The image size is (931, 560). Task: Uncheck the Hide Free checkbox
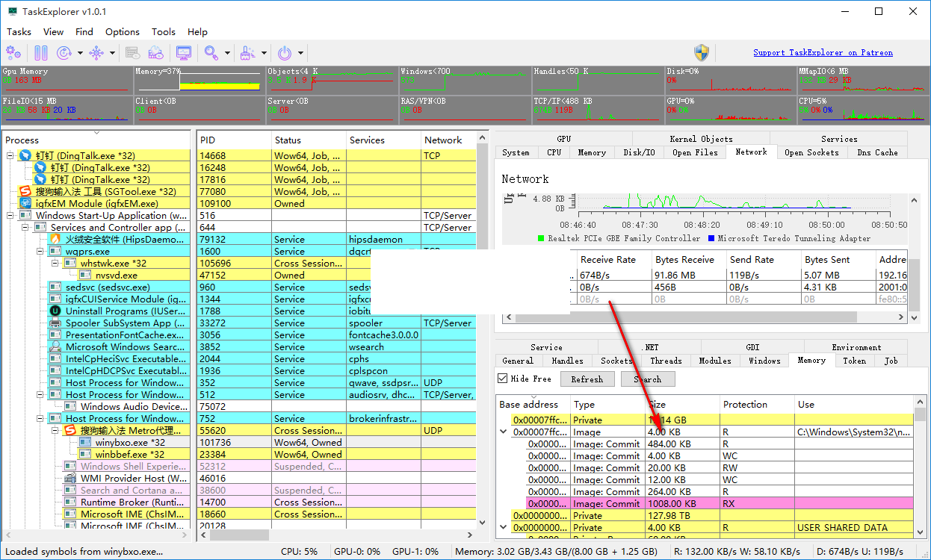click(x=502, y=379)
